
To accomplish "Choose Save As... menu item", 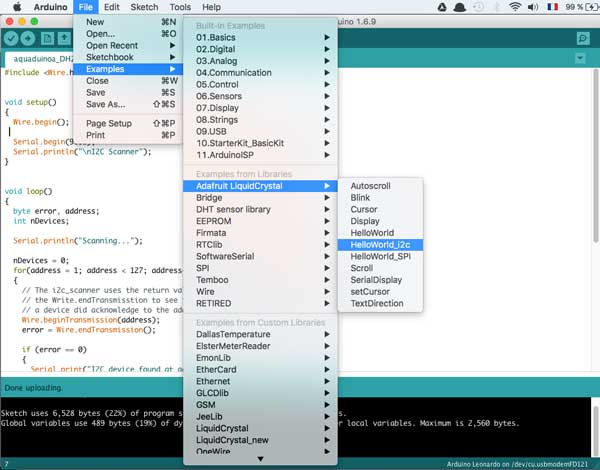I will pyautogui.click(x=127, y=104).
